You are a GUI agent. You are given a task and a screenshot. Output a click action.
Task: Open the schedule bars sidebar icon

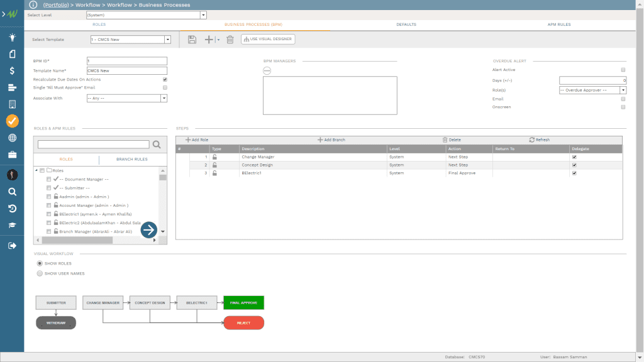pos(13,87)
